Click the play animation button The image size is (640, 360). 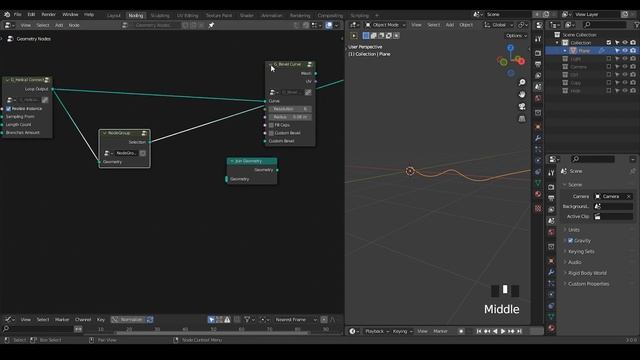click(503, 331)
